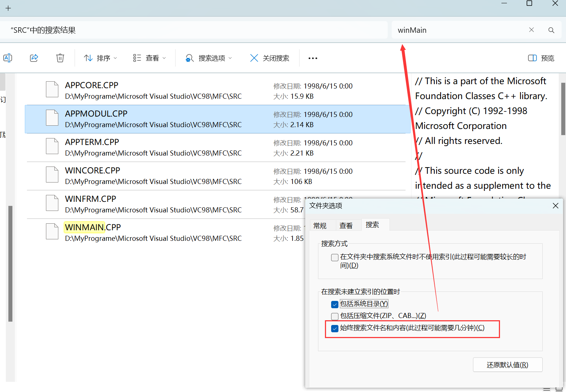Select the APPMODUL.CPP file row
566x392 pixels.
click(218, 119)
